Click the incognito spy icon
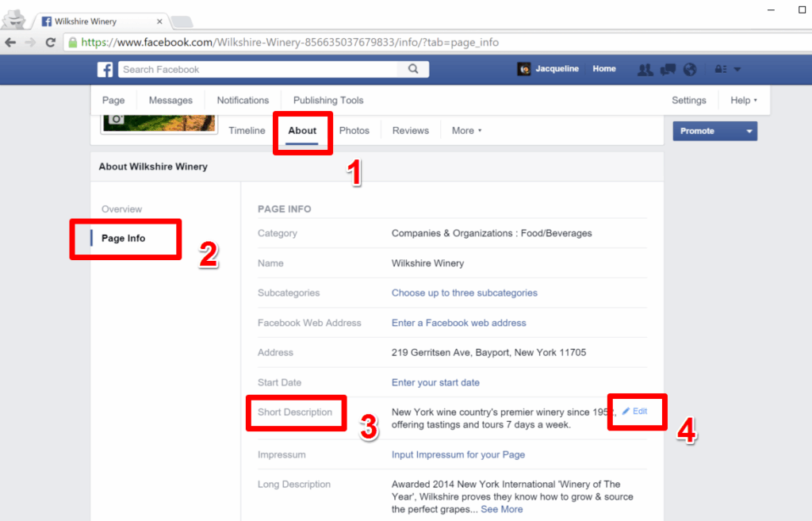The image size is (812, 521). pyautogui.click(x=14, y=19)
